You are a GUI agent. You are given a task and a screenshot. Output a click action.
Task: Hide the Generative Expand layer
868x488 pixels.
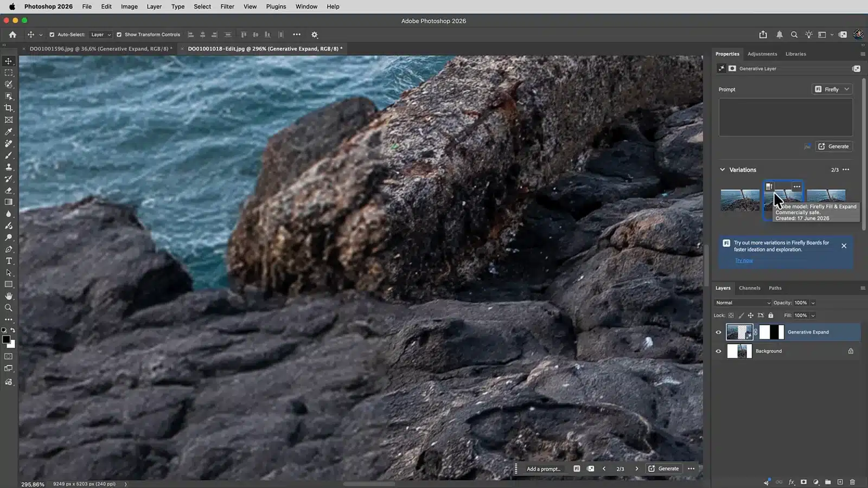tap(719, 332)
